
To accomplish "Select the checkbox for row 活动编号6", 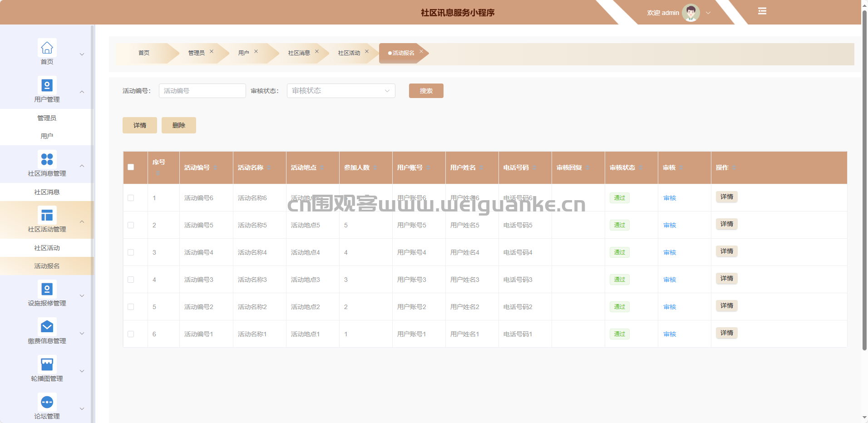I will pyautogui.click(x=131, y=198).
